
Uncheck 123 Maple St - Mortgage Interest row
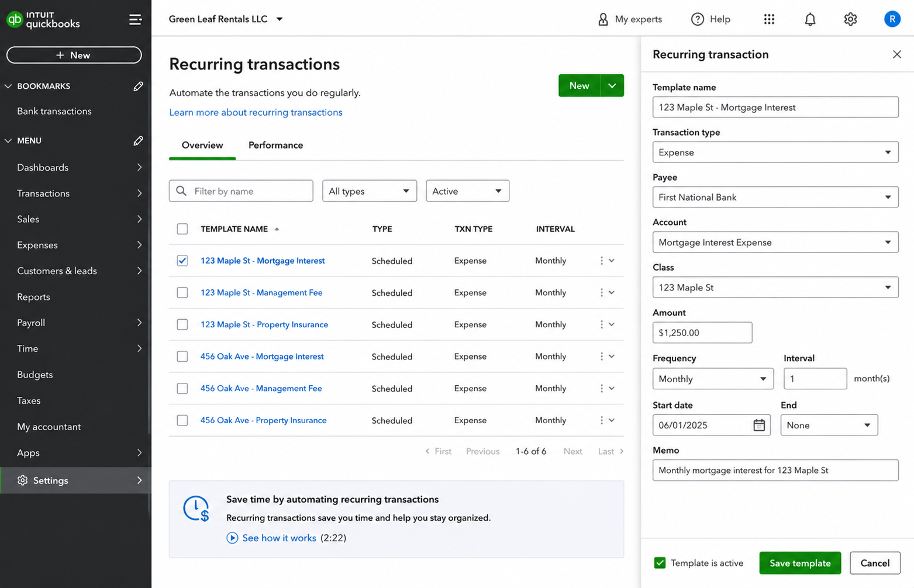pyautogui.click(x=182, y=261)
